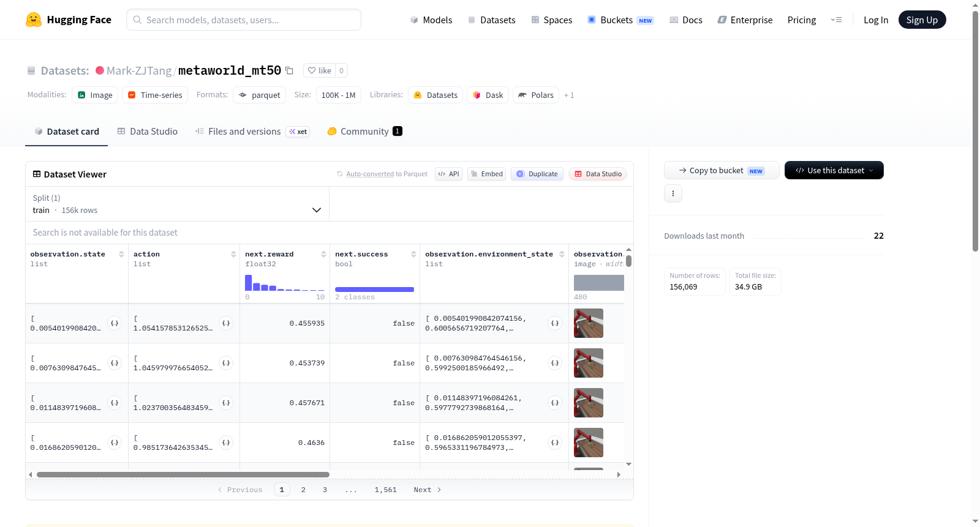Viewport: 980px width, 527px height.
Task: Open the Community tab
Action: click(364, 131)
